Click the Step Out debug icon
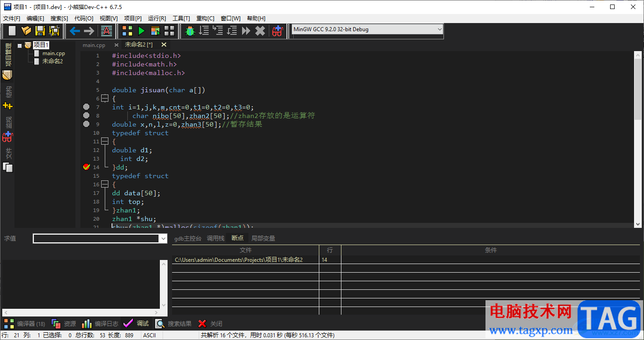This screenshot has height=340, width=644. click(232, 31)
